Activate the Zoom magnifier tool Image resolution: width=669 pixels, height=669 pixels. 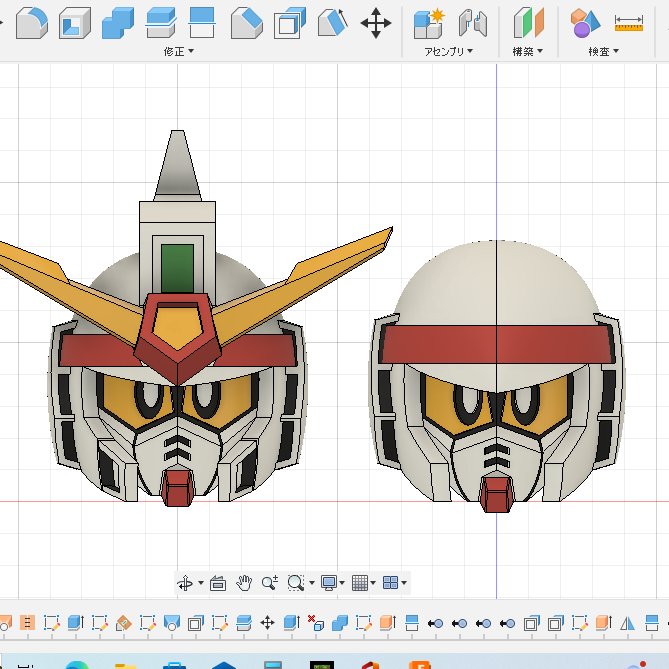click(x=270, y=583)
